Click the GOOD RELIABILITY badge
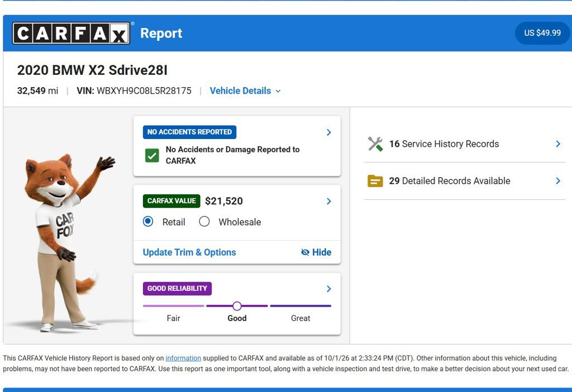 [177, 289]
